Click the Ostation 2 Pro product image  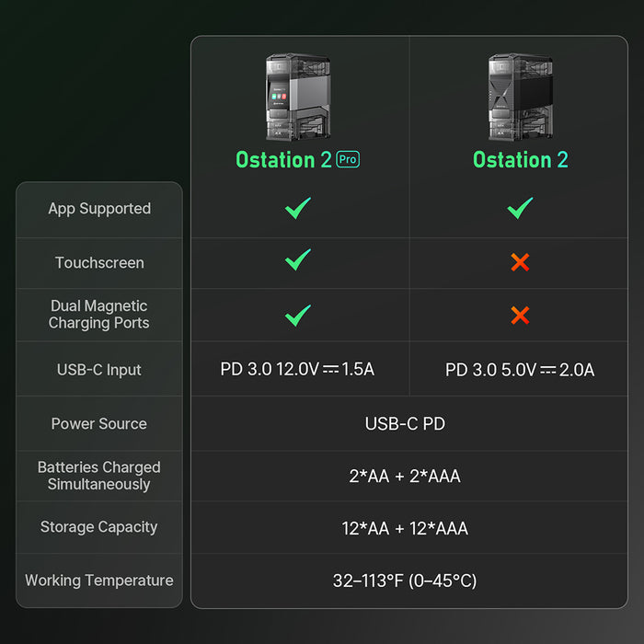pos(297,97)
